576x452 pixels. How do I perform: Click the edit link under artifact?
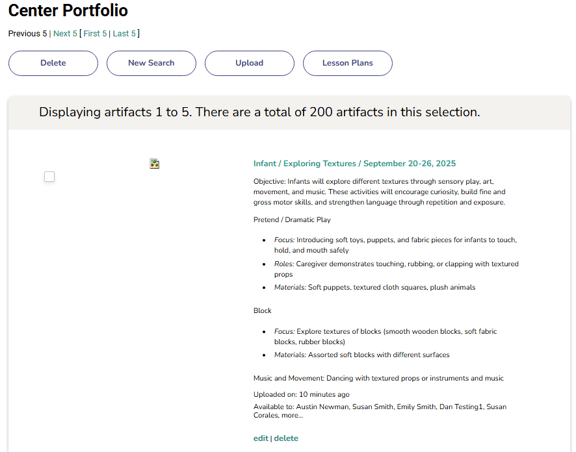[261, 438]
